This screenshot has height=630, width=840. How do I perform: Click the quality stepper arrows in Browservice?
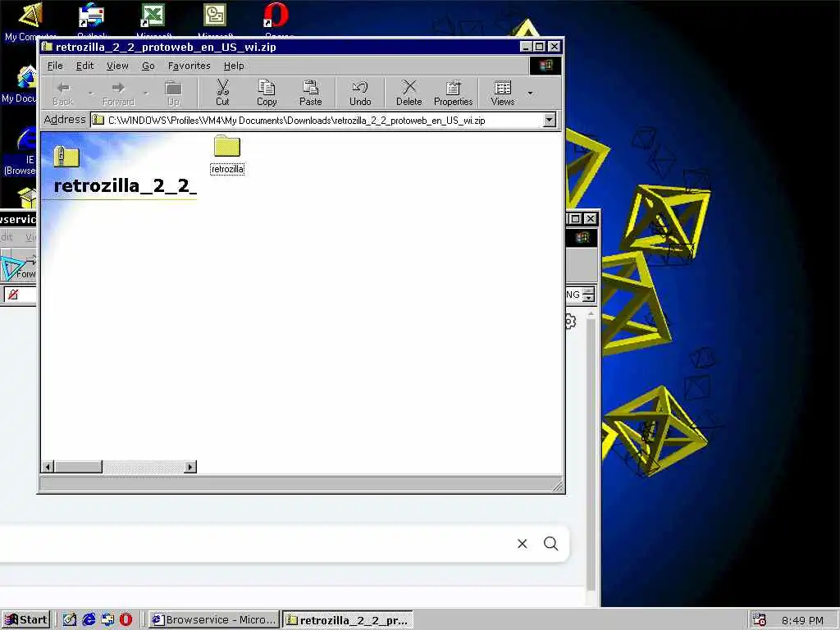click(x=588, y=294)
